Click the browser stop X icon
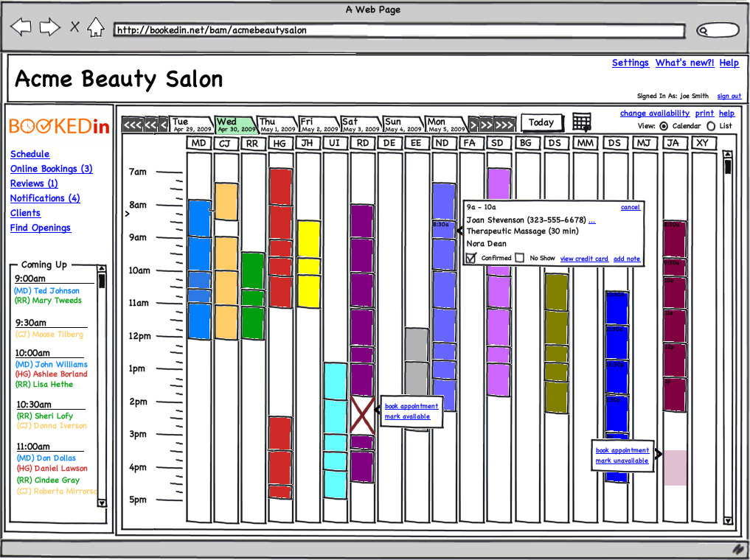The height and width of the screenshot is (560, 750). (x=74, y=27)
